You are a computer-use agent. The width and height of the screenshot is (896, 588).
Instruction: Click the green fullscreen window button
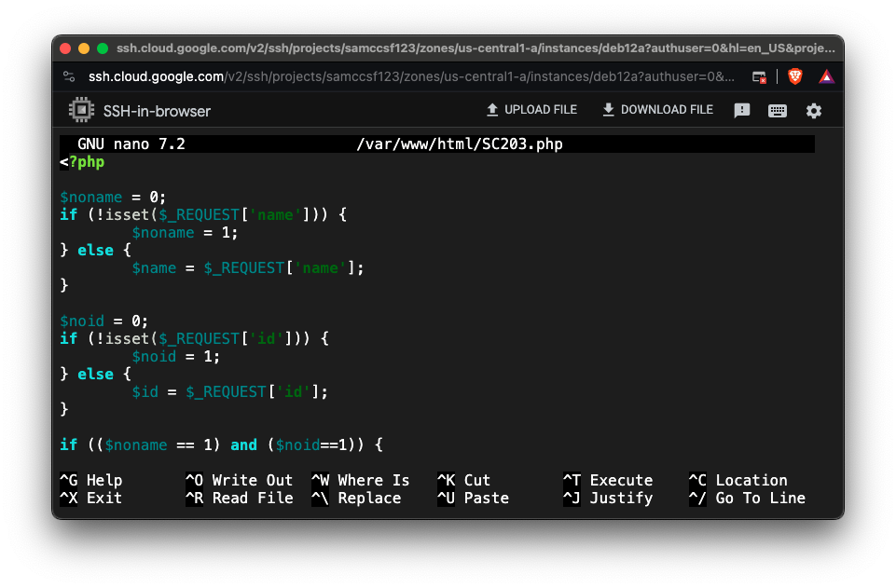103,48
